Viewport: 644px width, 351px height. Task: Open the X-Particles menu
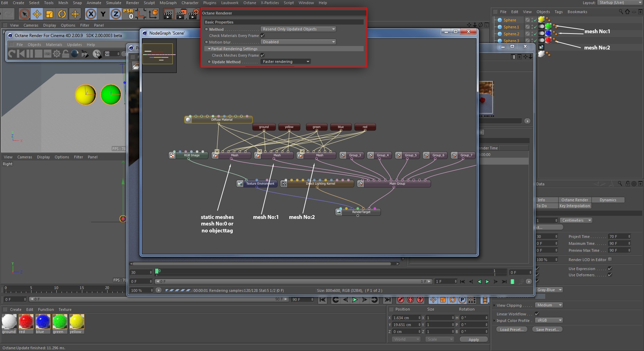click(270, 3)
